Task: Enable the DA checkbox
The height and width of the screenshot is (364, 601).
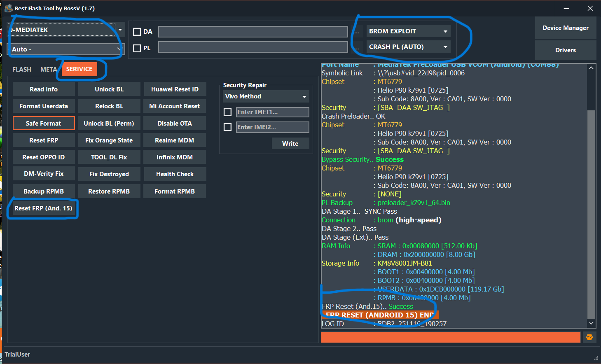Action: pyautogui.click(x=137, y=32)
